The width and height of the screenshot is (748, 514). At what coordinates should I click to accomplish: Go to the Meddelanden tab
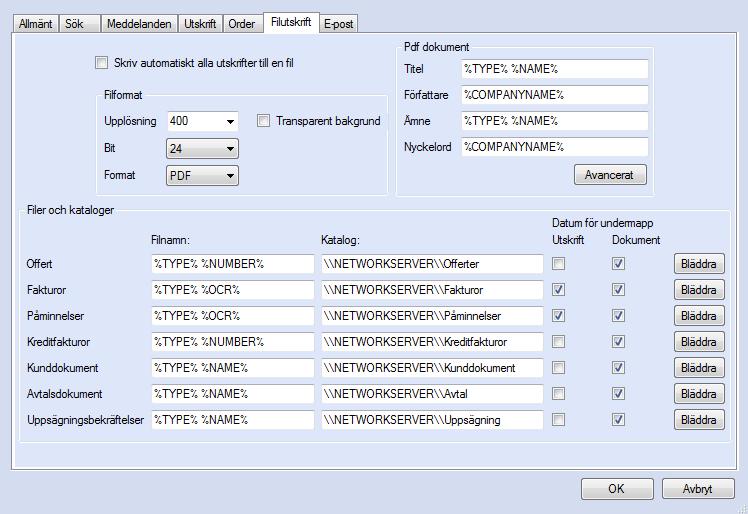139,24
